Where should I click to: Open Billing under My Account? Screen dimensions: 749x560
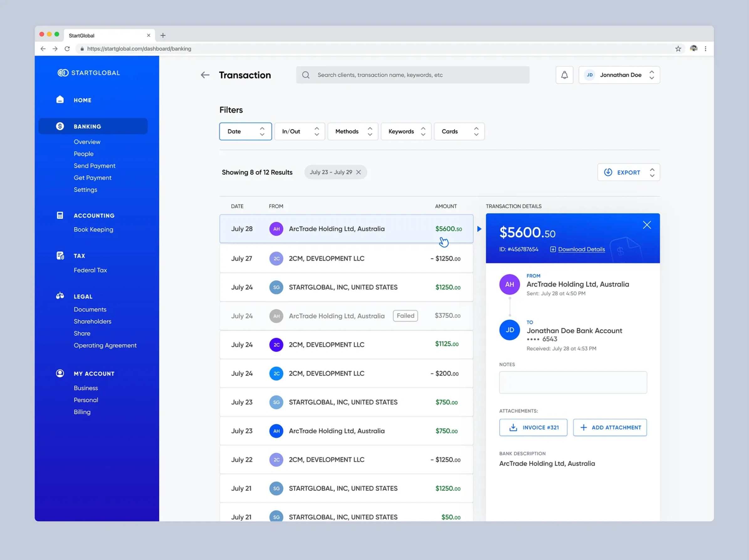click(x=82, y=412)
